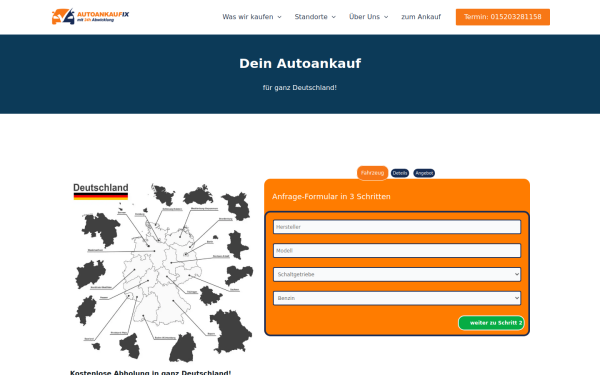Open the "Über Uns" menu
This screenshot has width=600, height=375.
coord(368,17)
